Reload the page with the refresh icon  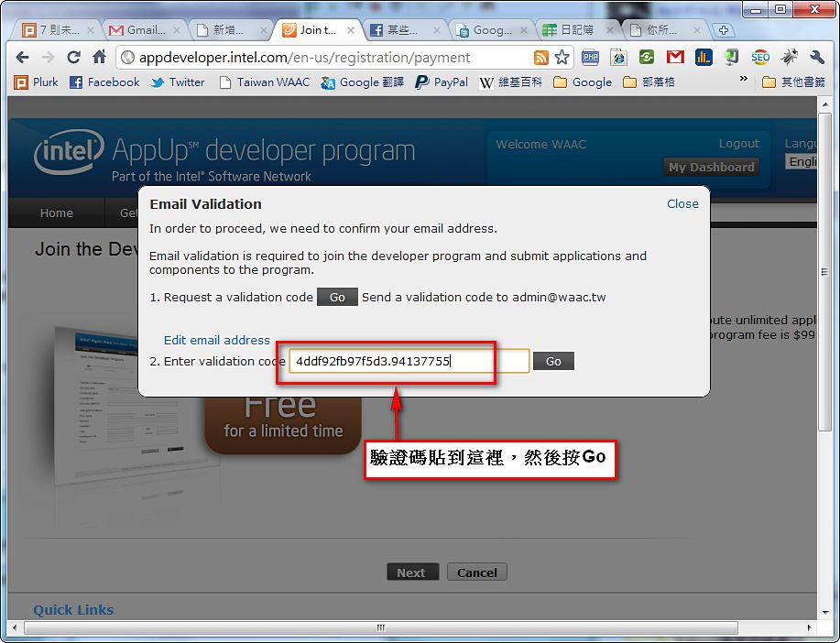[x=73, y=57]
